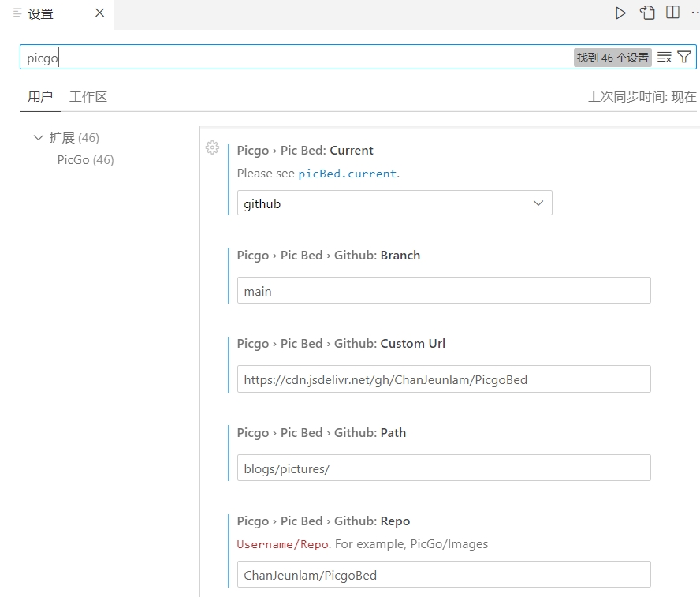Switch to the 工作区 settings tab

[x=88, y=96]
